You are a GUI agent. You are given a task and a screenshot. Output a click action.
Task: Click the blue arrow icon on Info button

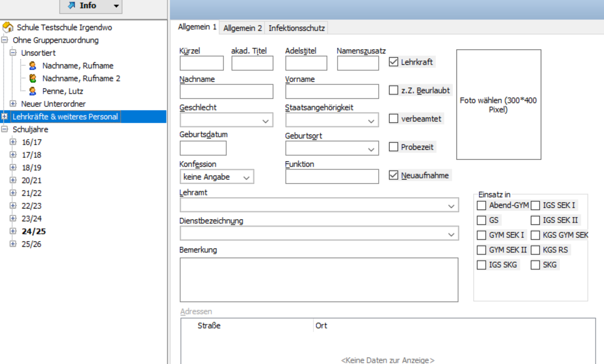(72, 6)
